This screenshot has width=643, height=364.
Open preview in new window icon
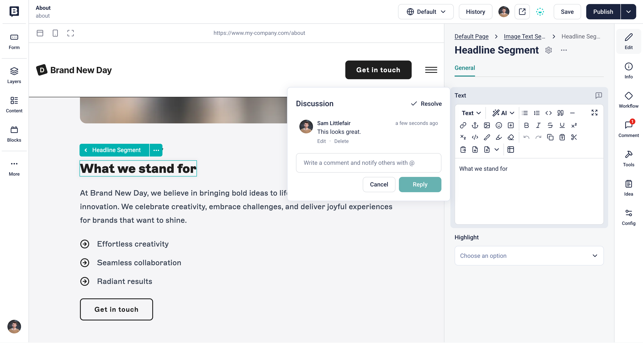click(522, 12)
